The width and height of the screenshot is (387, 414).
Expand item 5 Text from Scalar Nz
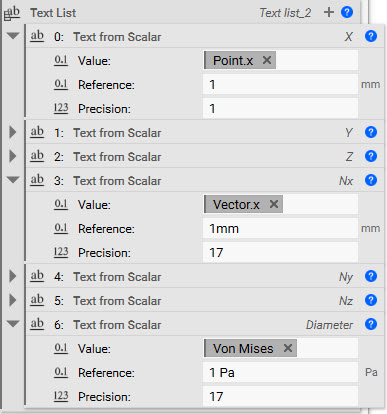tap(13, 300)
